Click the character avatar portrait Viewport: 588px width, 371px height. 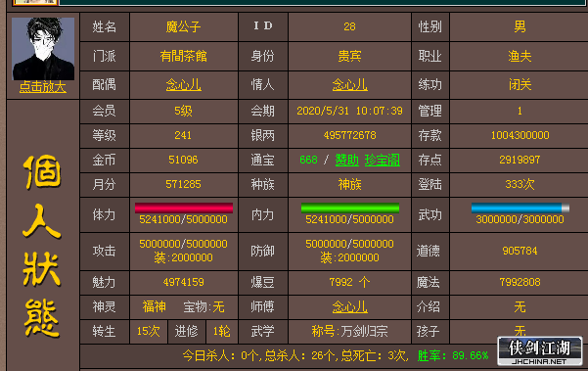click(43, 48)
